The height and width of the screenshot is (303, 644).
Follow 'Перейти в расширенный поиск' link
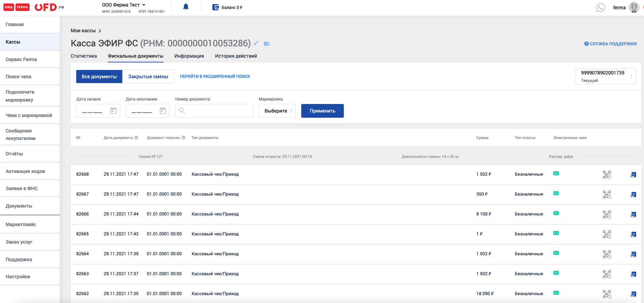click(x=215, y=77)
